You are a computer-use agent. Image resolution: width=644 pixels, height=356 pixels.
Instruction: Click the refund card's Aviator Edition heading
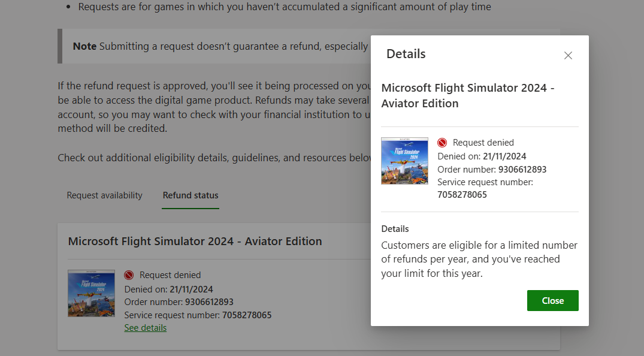click(195, 242)
